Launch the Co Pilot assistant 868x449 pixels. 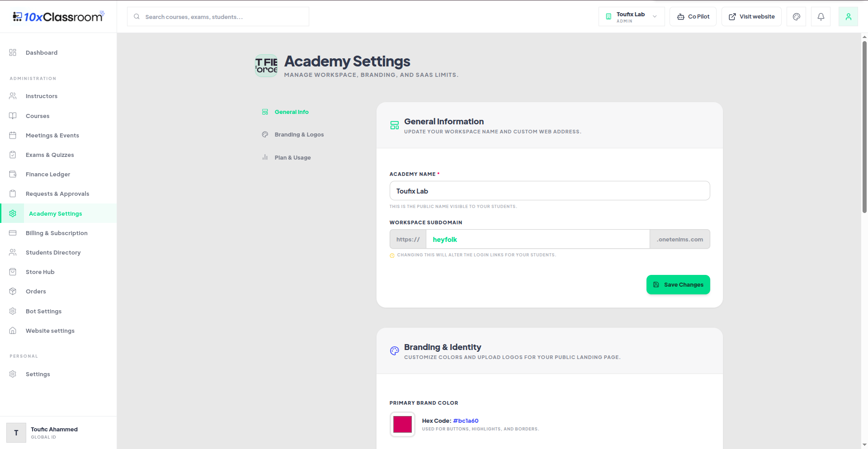tap(693, 17)
